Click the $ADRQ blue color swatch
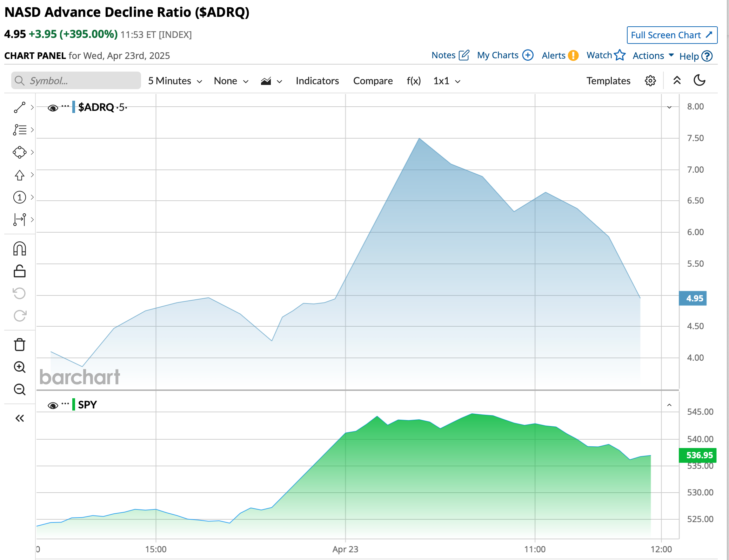Image resolution: width=729 pixels, height=560 pixels. click(x=74, y=107)
